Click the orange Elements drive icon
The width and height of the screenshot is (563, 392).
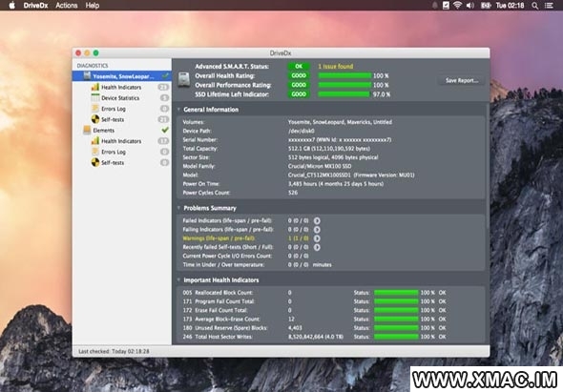pyautogui.click(x=87, y=130)
